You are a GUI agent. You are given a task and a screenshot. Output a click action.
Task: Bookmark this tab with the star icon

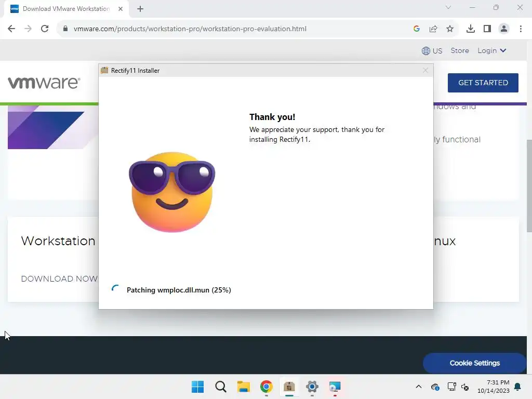[450, 29]
